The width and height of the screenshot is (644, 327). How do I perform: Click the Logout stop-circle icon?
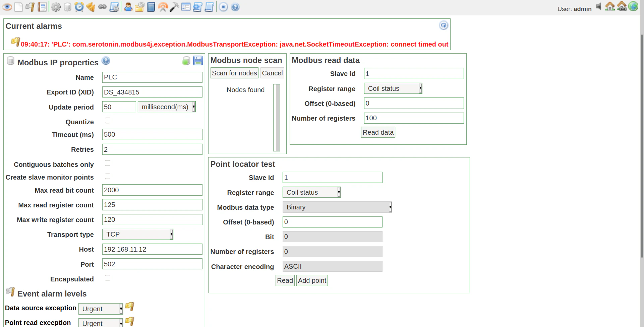click(224, 7)
